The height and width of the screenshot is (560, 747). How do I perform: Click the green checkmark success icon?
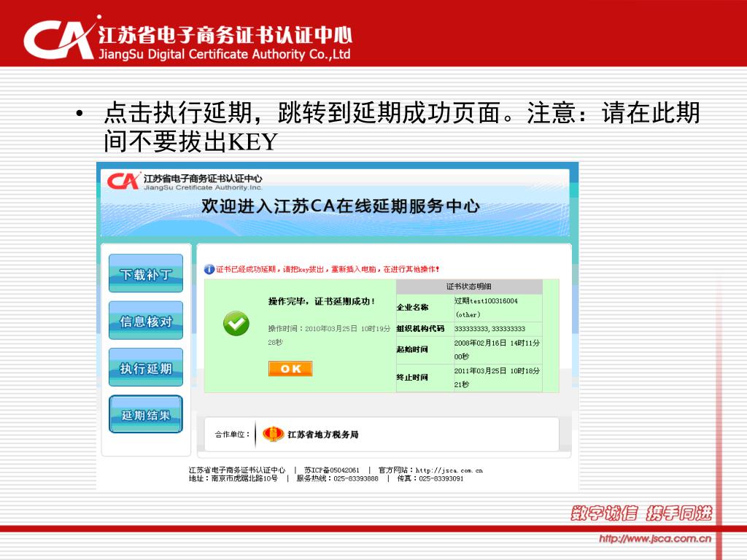coord(236,324)
